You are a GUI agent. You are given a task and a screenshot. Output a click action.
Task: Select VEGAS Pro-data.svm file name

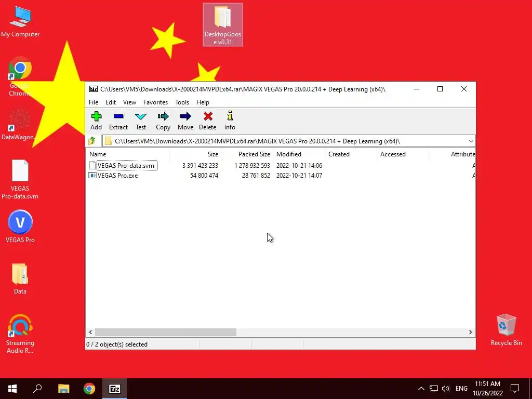pyautogui.click(x=126, y=166)
